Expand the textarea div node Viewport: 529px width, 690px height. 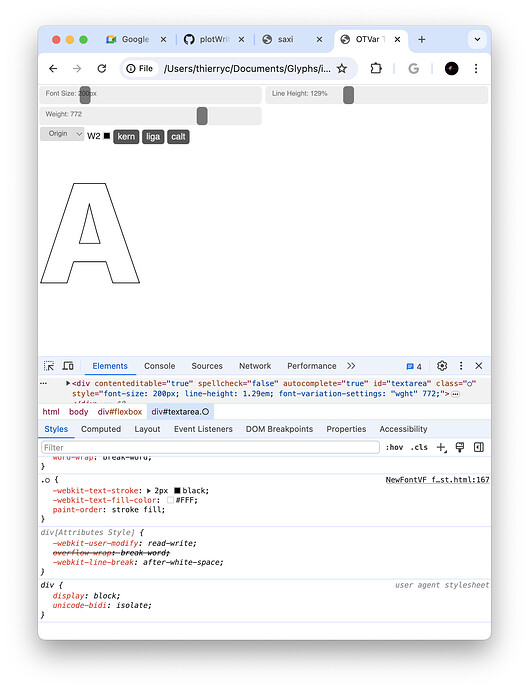click(68, 383)
